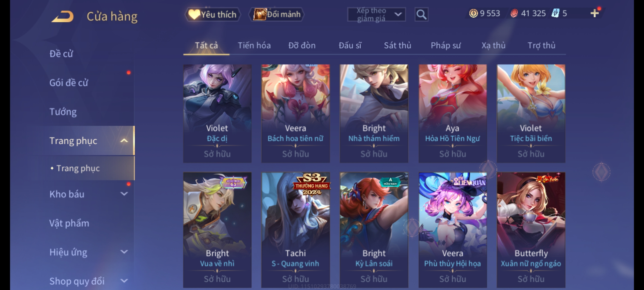The width and height of the screenshot is (644, 290).
Task: Select Aya Hỏa Hồ Tiên Ngư card
Action: (x=453, y=113)
